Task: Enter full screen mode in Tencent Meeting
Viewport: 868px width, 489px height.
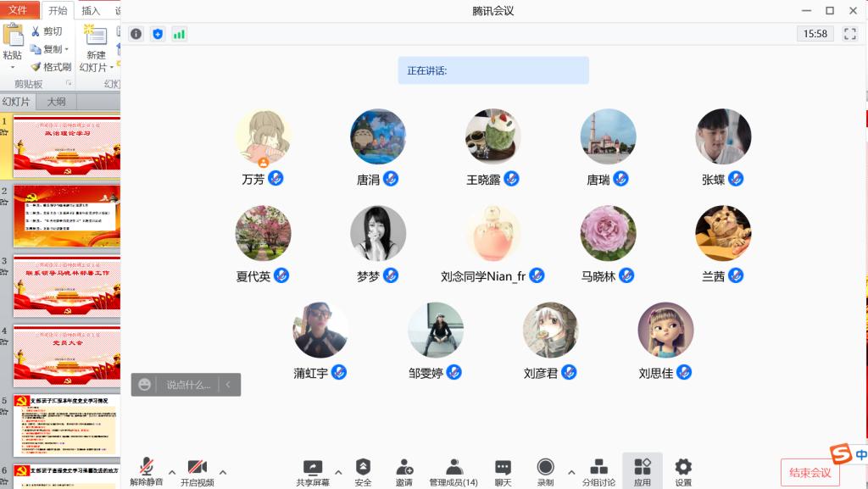Action: 849,34
